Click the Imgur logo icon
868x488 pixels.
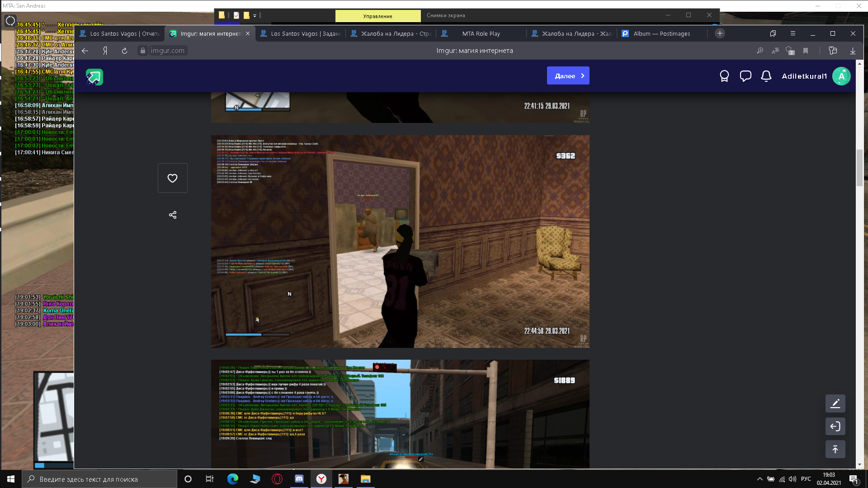tap(94, 77)
